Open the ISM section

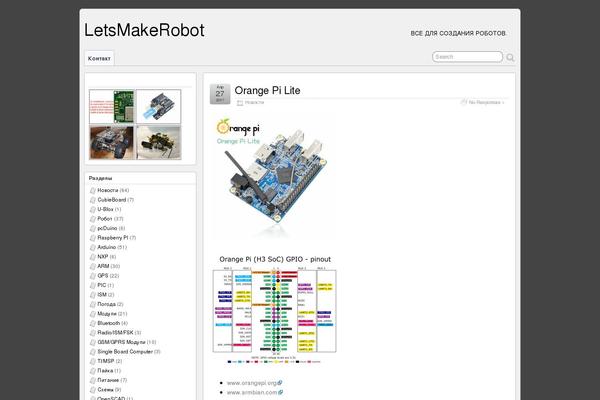[102, 295]
